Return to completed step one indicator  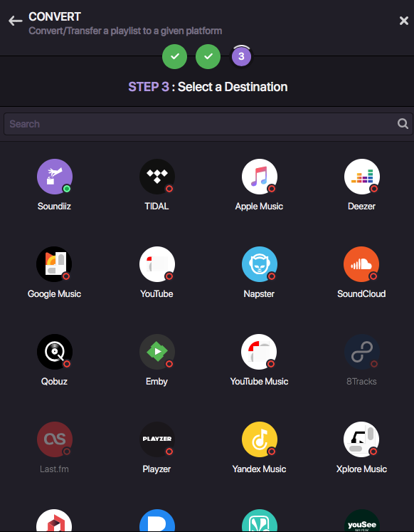click(174, 57)
